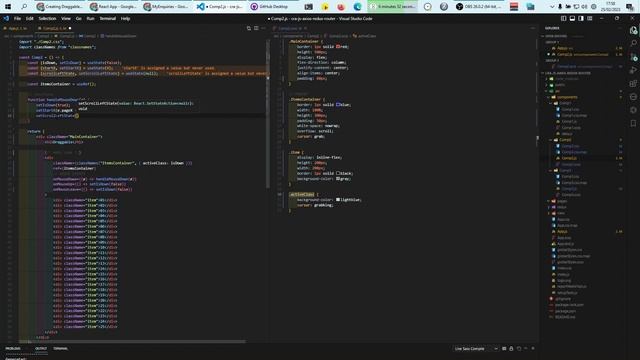Switch to the Comp2.js editor tab

[54, 28]
